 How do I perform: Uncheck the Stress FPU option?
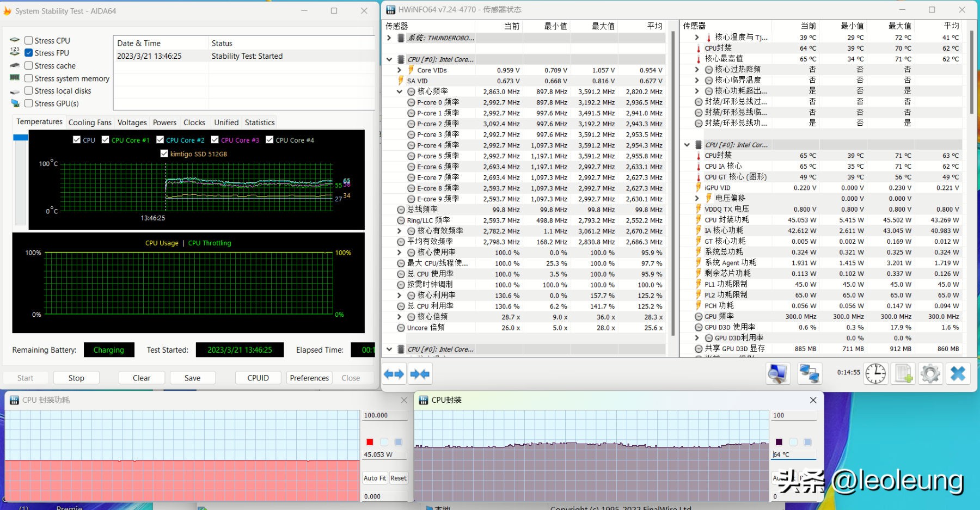pyautogui.click(x=29, y=53)
